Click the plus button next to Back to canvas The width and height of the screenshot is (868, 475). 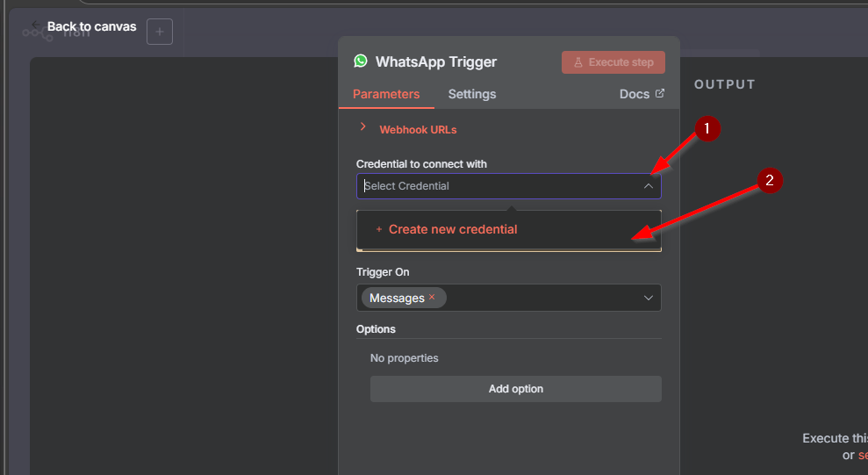(x=160, y=32)
